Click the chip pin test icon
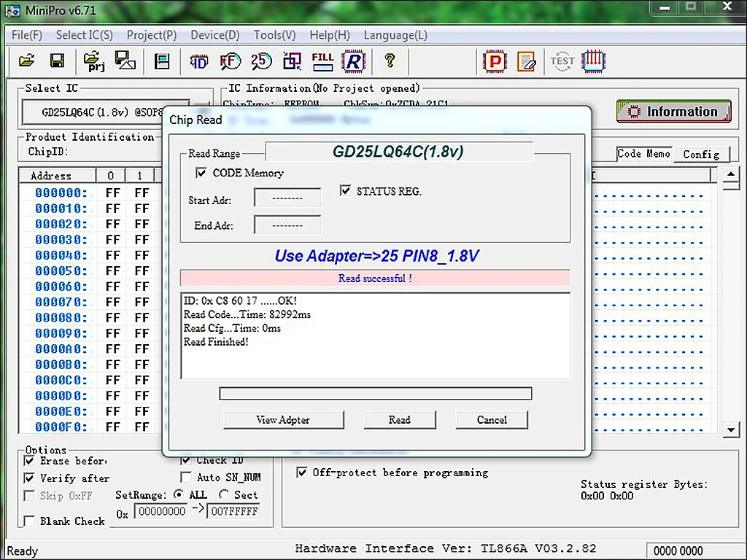This screenshot has width=747, height=560. (x=594, y=61)
